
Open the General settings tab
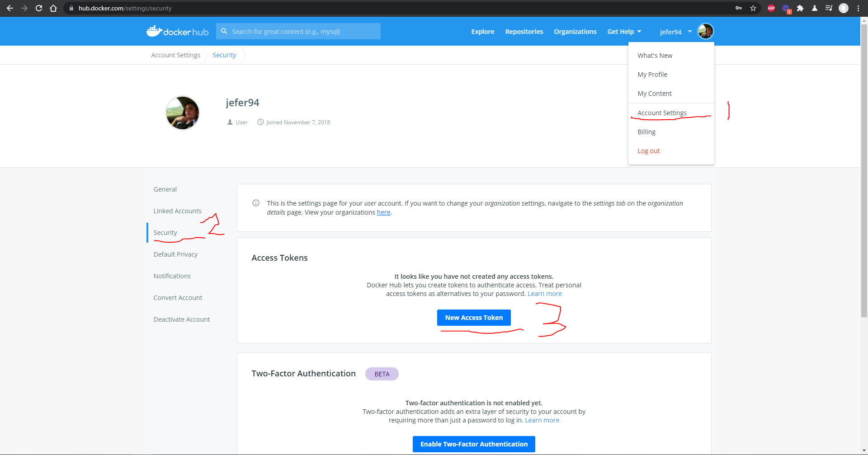pos(165,189)
